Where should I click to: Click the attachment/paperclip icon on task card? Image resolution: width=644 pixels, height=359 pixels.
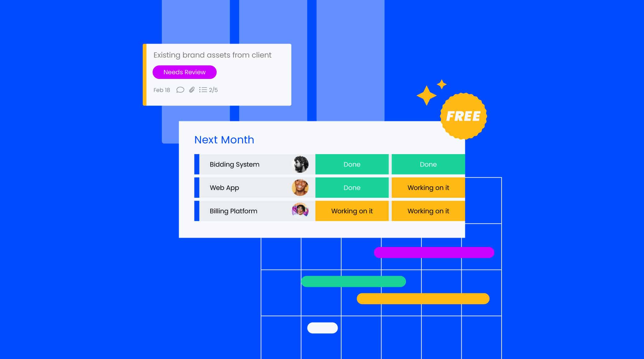pos(192,90)
